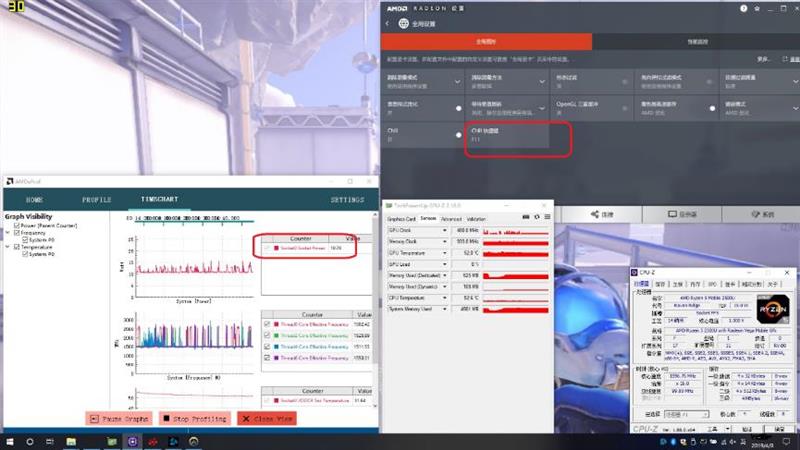Switch to the PROFILE tab

click(96, 200)
